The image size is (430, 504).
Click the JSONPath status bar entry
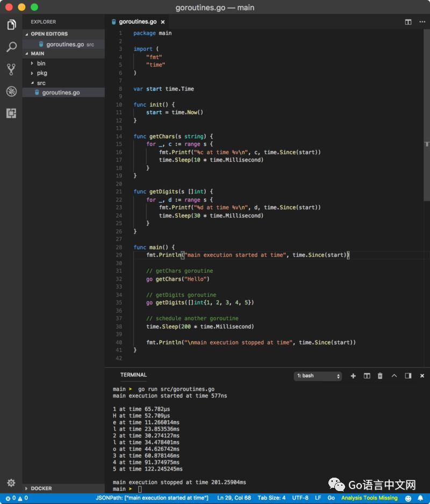(152, 498)
